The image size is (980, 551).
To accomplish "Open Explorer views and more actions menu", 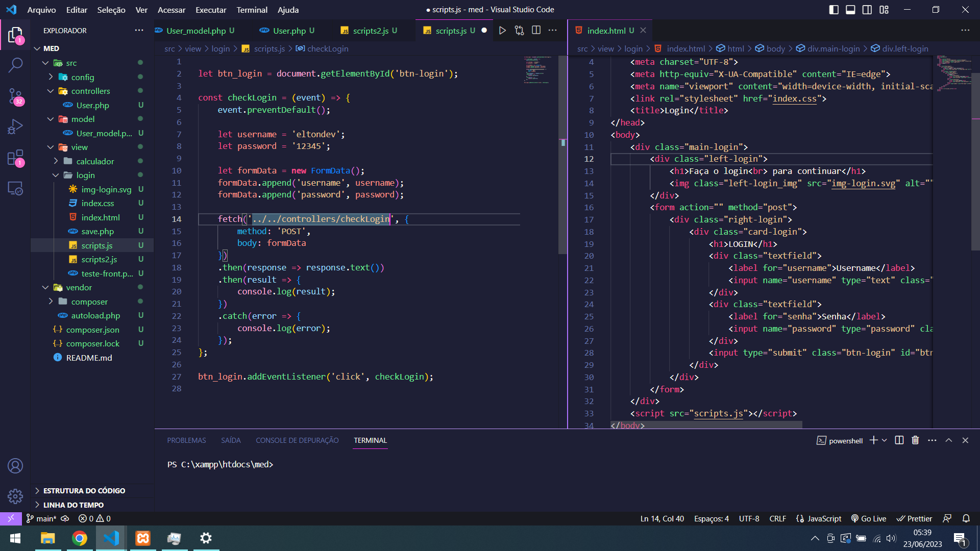I will pyautogui.click(x=139, y=31).
